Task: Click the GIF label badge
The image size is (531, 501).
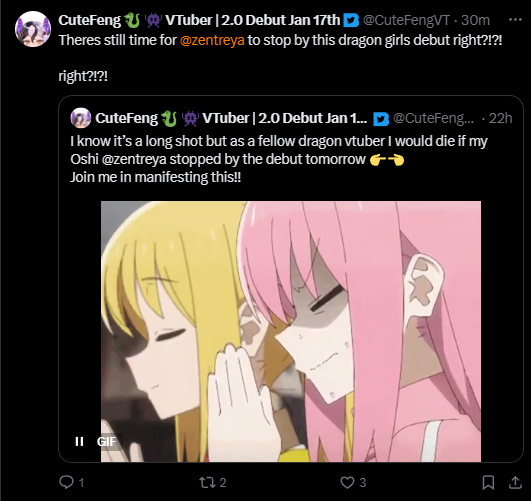Action: [106, 441]
